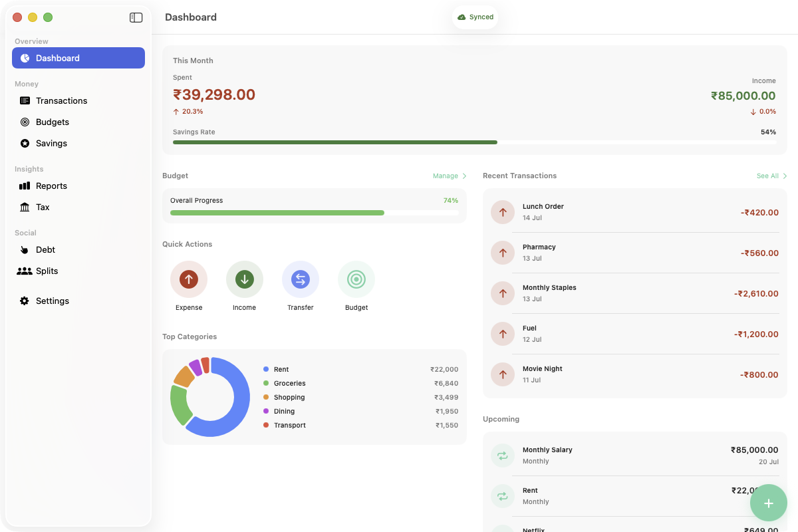The width and height of the screenshot is (798, 532).
Task: Click the Monthly Salary recurring icon
Action: (503, 456)
